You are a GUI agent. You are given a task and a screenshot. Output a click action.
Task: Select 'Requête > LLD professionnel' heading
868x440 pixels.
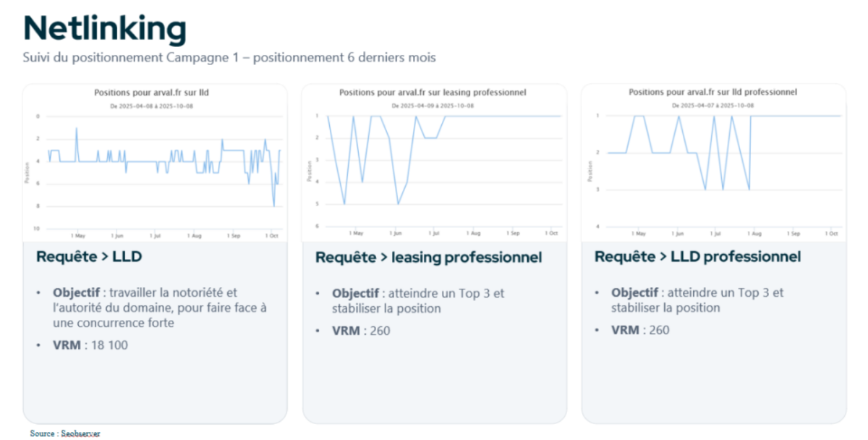(697, 257)
